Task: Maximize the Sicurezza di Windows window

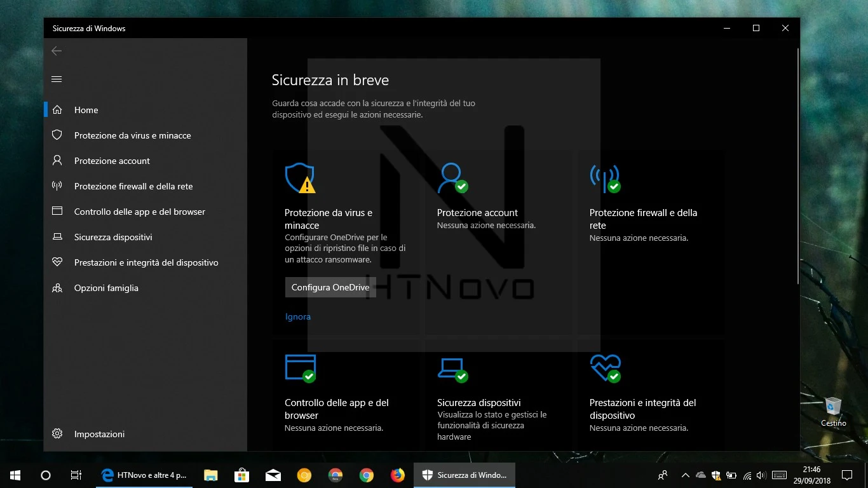Action: pos(756,28)
